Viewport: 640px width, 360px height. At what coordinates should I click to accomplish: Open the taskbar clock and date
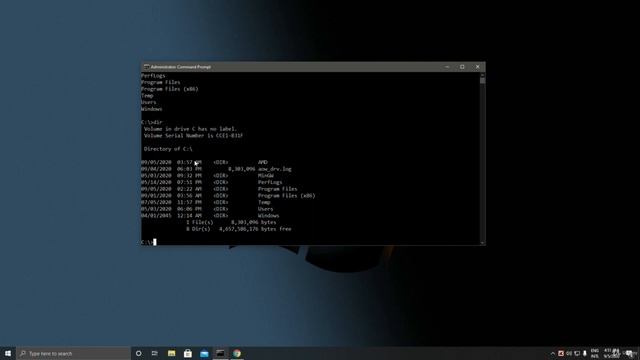coord(611,353)
